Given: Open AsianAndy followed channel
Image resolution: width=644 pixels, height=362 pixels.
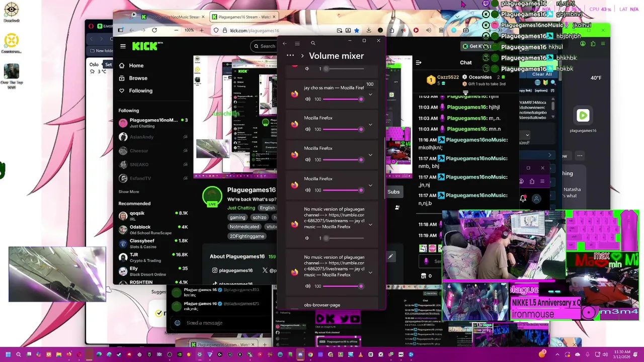Looking at the screenshot, I should pos(153,137).
